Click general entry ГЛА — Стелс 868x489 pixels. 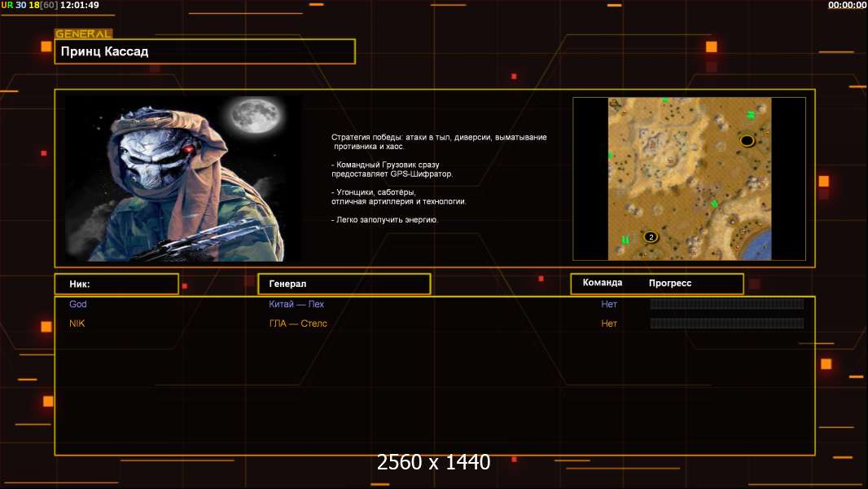click(x=298, y=324)
